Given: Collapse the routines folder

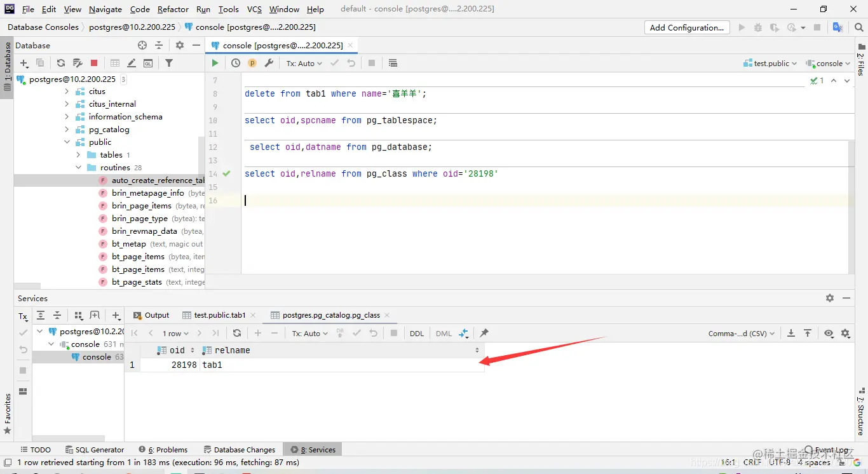Looking at the screenshot, I should 78,168.
